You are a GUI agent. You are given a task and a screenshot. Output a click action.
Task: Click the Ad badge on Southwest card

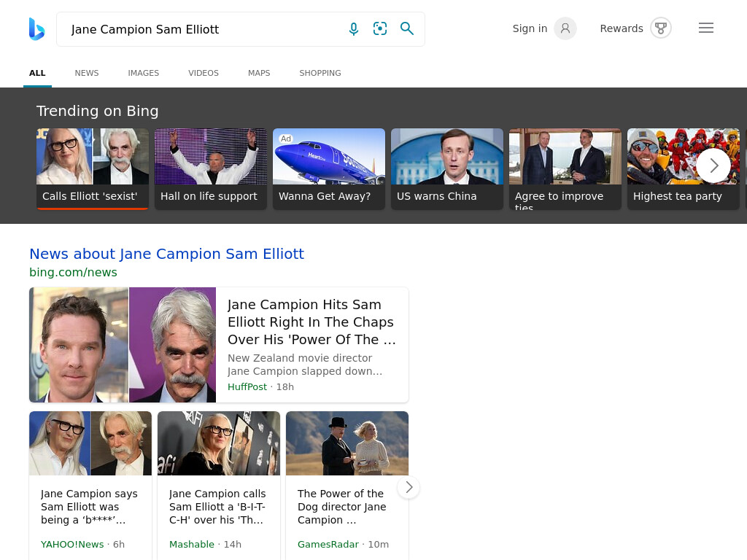[x=286, y=139]
